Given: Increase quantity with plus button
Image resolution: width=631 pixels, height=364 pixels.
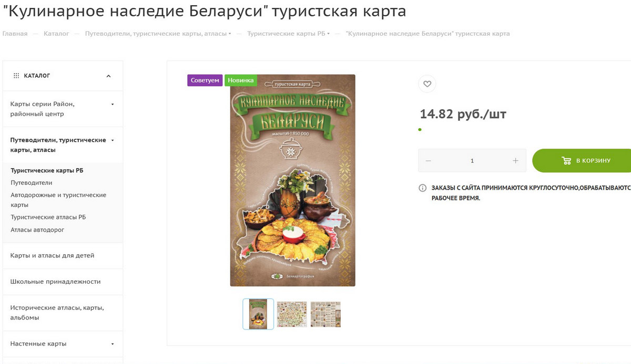Looking at the screenshot, I should click(x=515, y=161).
